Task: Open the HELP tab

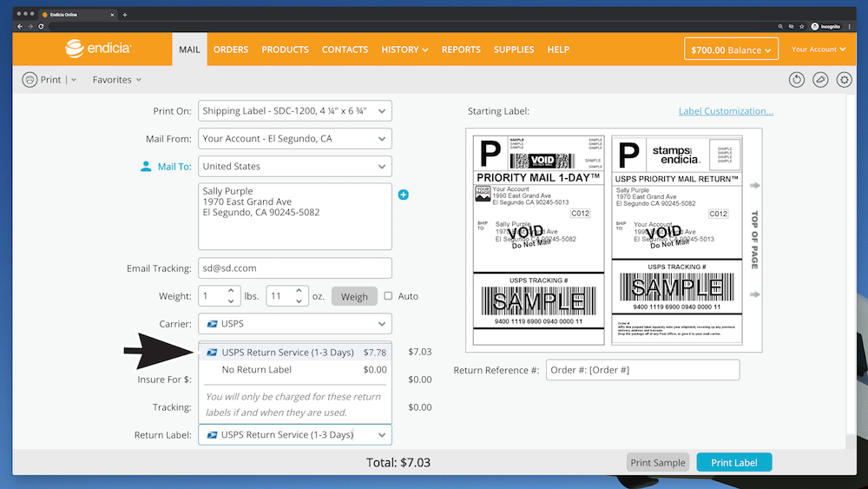Action: pos(558,50)
